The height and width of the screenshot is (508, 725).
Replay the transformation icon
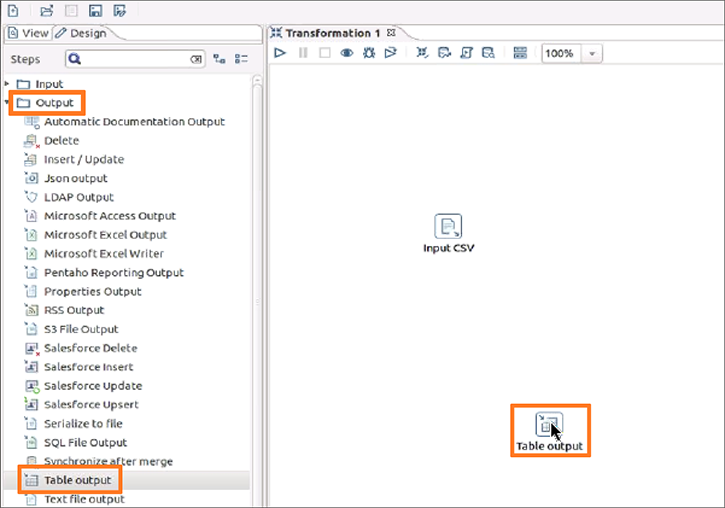tap(390, 53)
